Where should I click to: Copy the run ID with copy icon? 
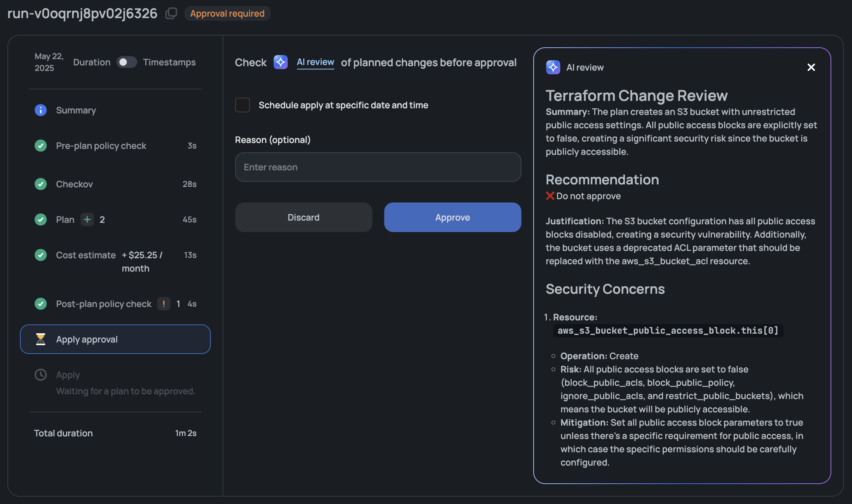pyautogui.click(x=171, y=13)
